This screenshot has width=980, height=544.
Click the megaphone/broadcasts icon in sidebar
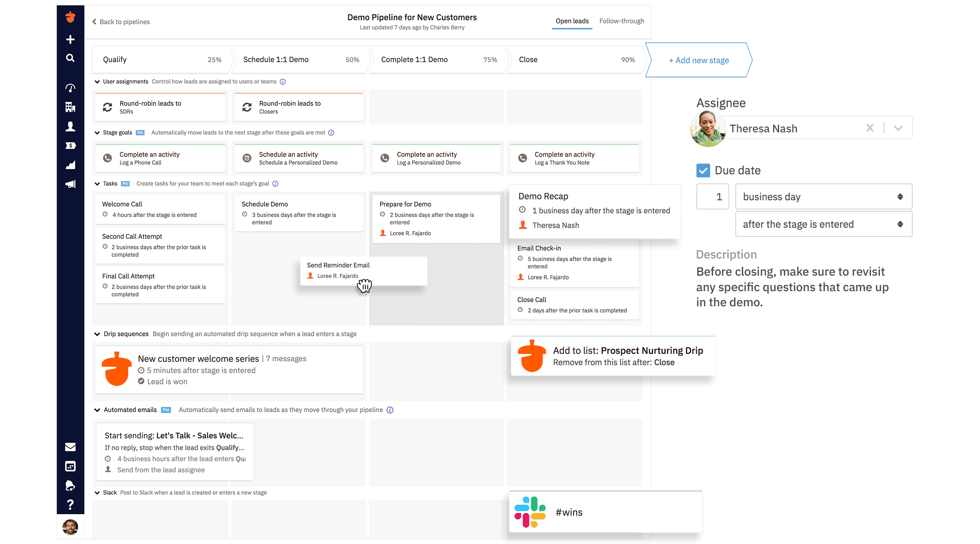coord(70,185)
